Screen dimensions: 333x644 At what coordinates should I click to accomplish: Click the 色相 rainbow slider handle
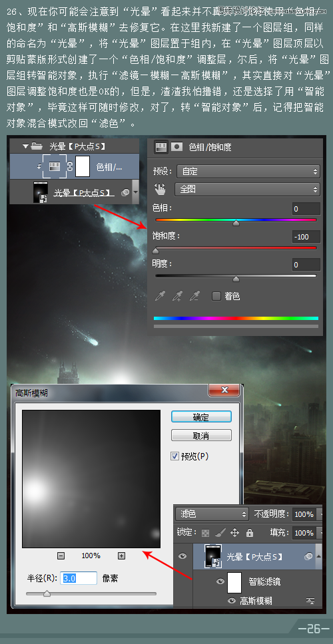(x=236, y=223)
